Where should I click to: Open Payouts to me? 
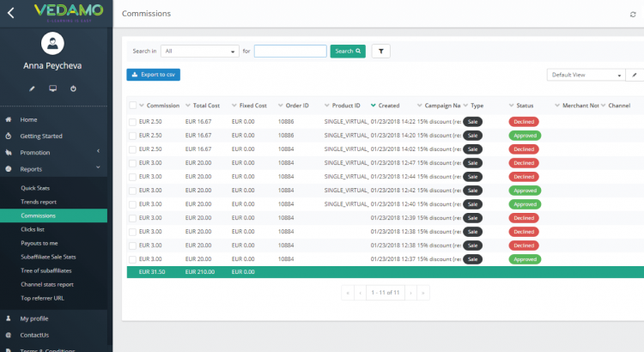pos(39,243)
